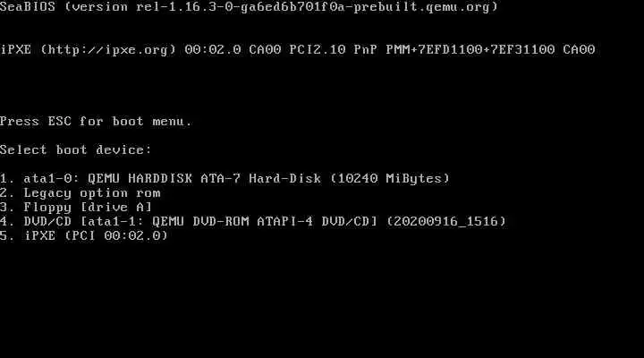Pick the DVD/CD ata1-1 boot entry
Image resolution: width=644 pixels, height=358 pixels.
coord(253,222)
